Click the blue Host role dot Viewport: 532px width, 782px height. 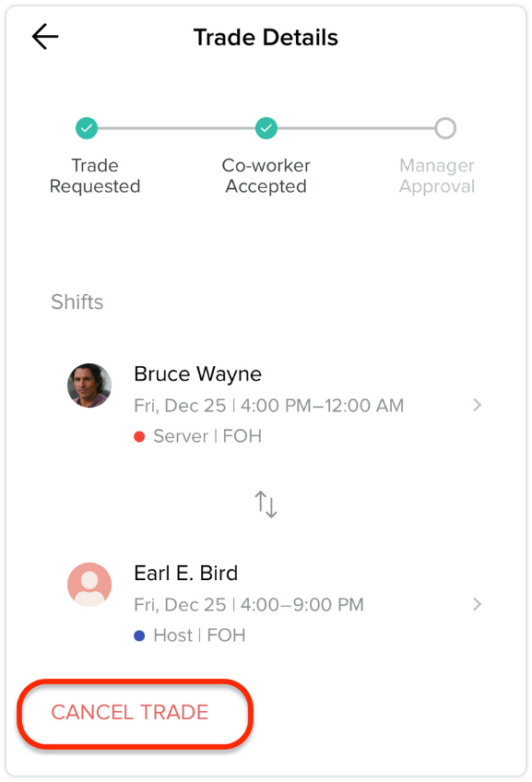coord(139,636)
